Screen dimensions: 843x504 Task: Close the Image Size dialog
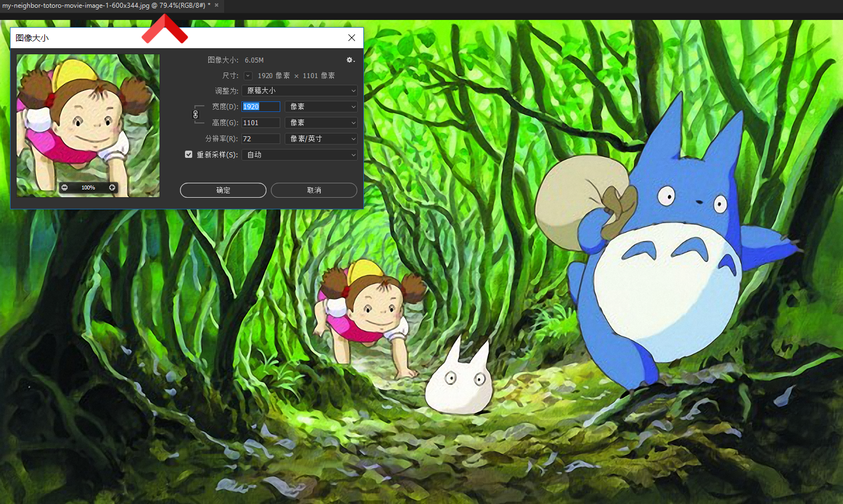(352, 38)
